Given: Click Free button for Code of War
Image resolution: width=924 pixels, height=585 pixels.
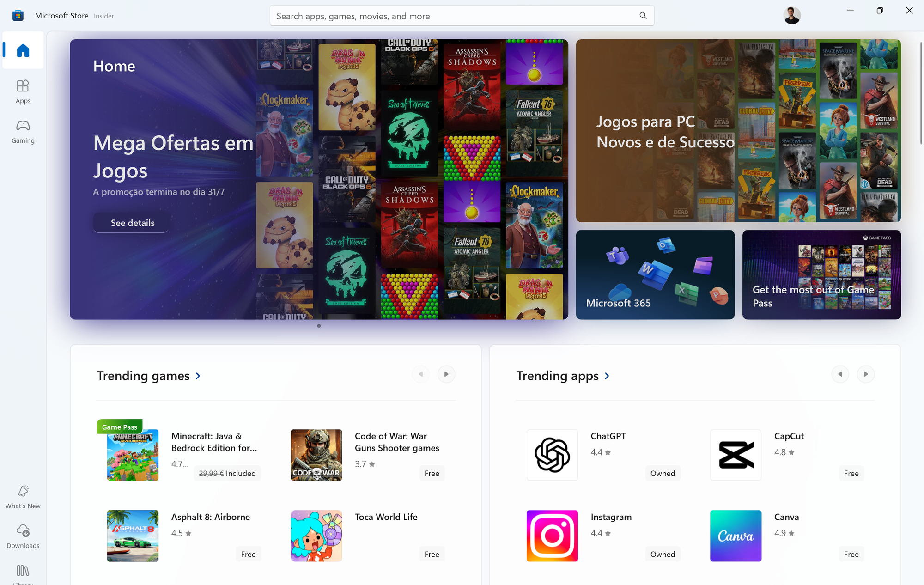Looking at the screenshot, I should [432, 473].
